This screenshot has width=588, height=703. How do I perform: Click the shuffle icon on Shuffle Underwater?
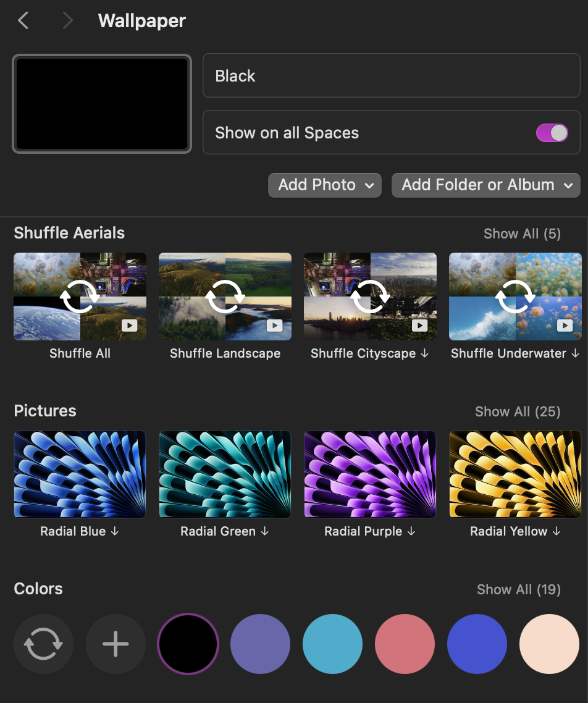[515, 297]
